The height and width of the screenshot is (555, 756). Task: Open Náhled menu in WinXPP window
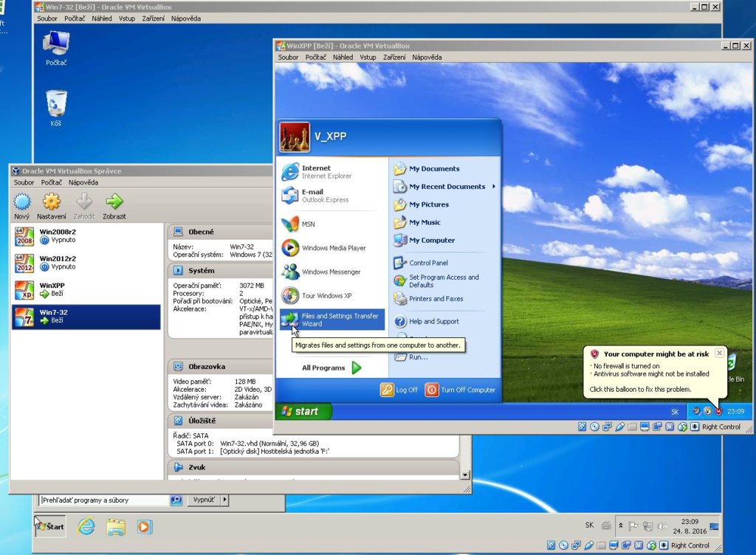point(343,57)
